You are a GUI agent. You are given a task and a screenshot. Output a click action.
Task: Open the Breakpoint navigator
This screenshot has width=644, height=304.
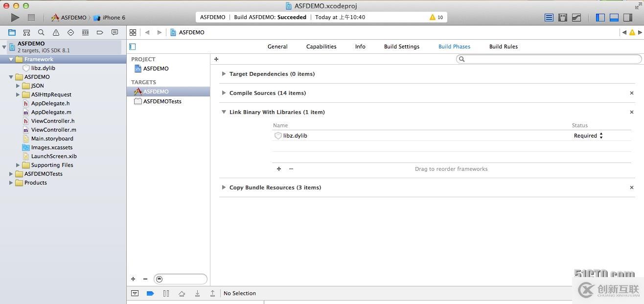coord(100,32)
